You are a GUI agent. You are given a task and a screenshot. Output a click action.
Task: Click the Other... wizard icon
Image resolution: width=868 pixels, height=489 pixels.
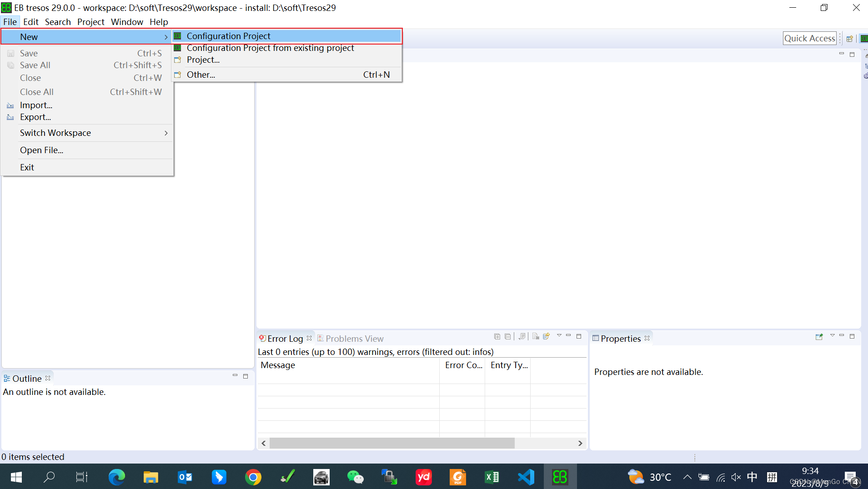pos(178,75)
